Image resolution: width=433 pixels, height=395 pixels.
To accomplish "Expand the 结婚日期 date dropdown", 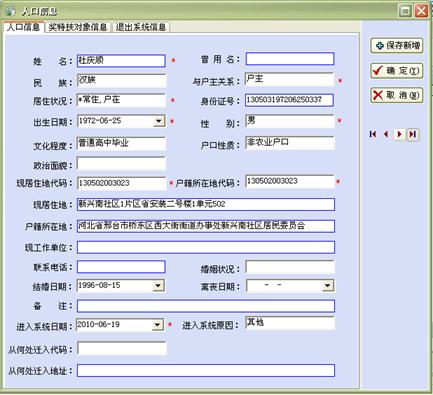I will point(159,286).
